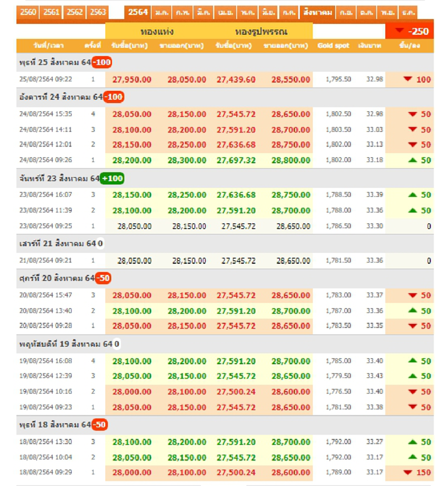
Task: Switch to the 2561 year tab
Action: coord(51,12)
